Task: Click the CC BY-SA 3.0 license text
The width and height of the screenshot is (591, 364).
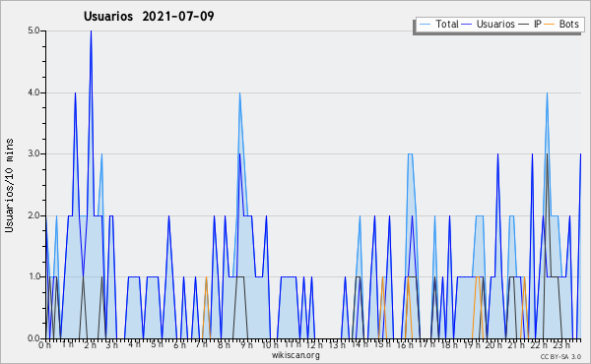Action: pyautogui.click(x=560, y=356)
